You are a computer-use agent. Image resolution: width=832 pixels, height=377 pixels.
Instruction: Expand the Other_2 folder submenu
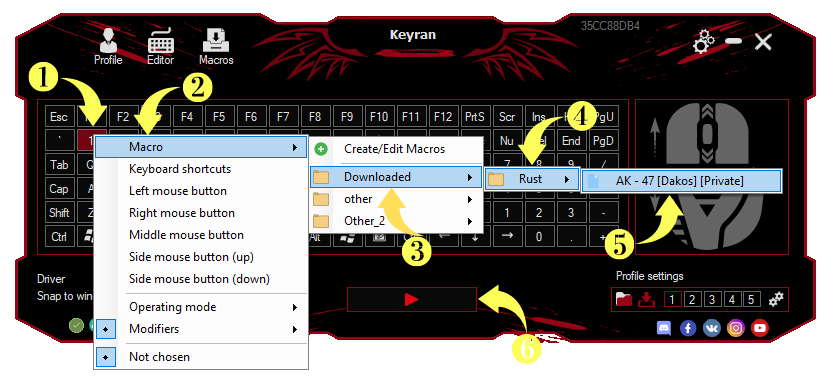pyautogui.click(x=396, y=221)
